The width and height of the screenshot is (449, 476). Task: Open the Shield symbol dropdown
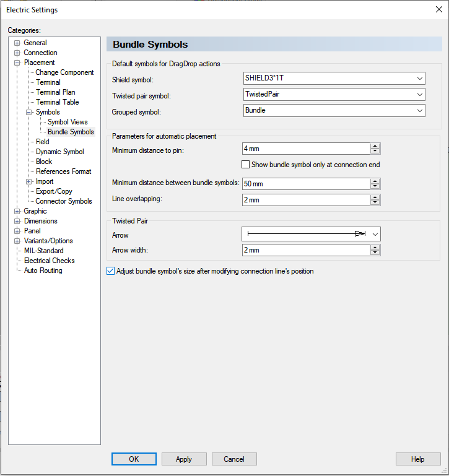coord(419,79)
